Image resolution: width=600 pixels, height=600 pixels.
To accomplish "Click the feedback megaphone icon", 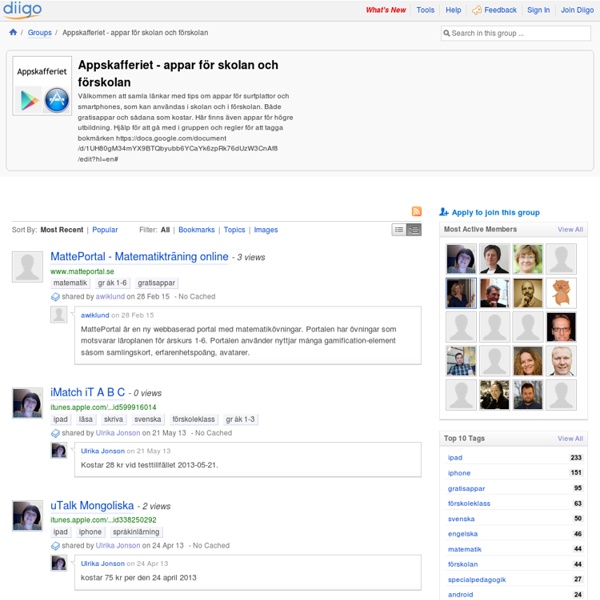I will click(477, 10).
